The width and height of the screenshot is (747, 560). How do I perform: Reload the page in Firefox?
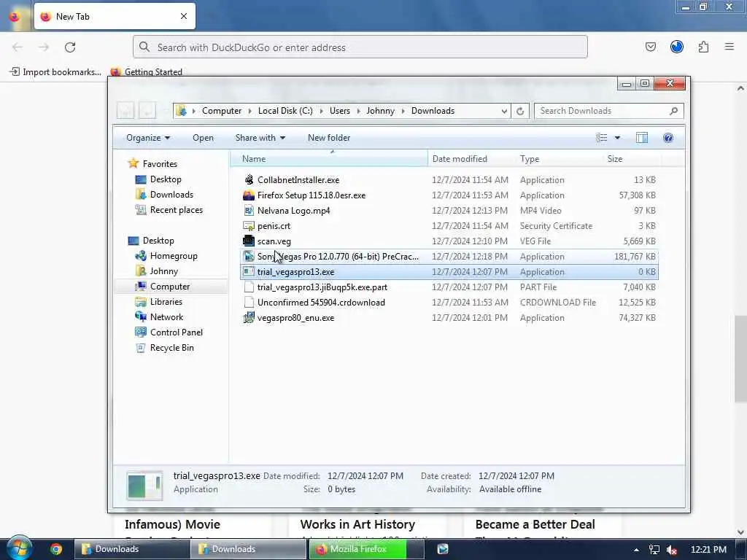click(x=70, y=47)
